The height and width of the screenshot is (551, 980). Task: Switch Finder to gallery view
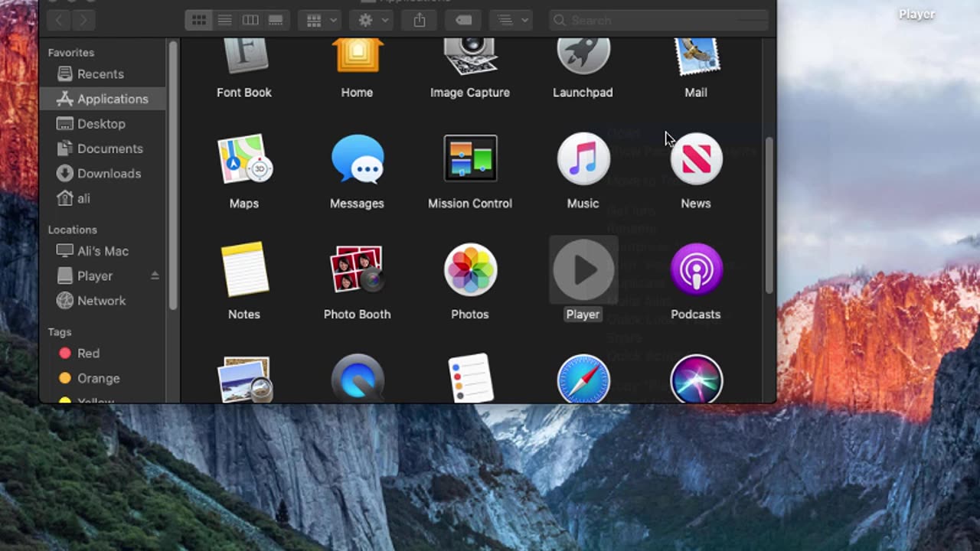pos(276,21)
